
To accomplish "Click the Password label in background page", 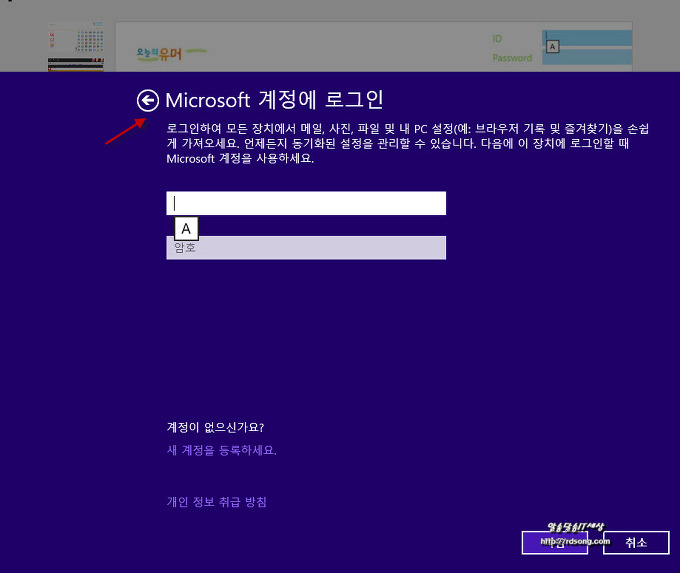I will pyautogui.click(x=512, y=58).
